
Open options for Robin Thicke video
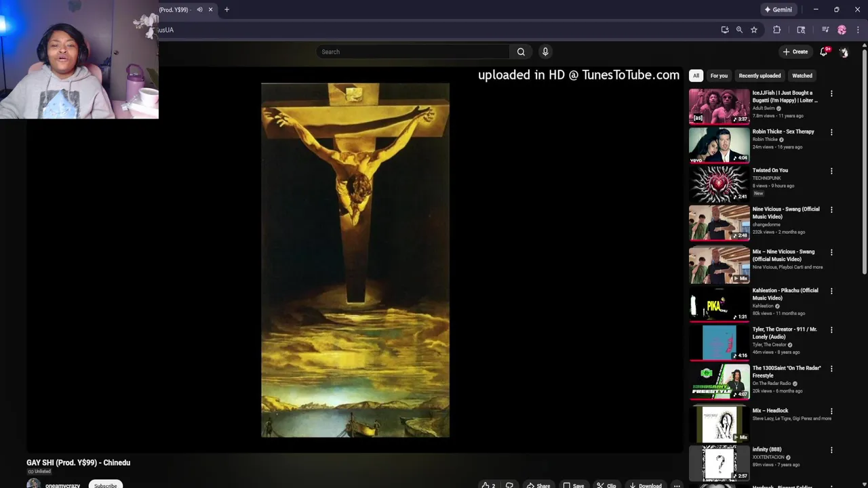[x=831, y=132]
